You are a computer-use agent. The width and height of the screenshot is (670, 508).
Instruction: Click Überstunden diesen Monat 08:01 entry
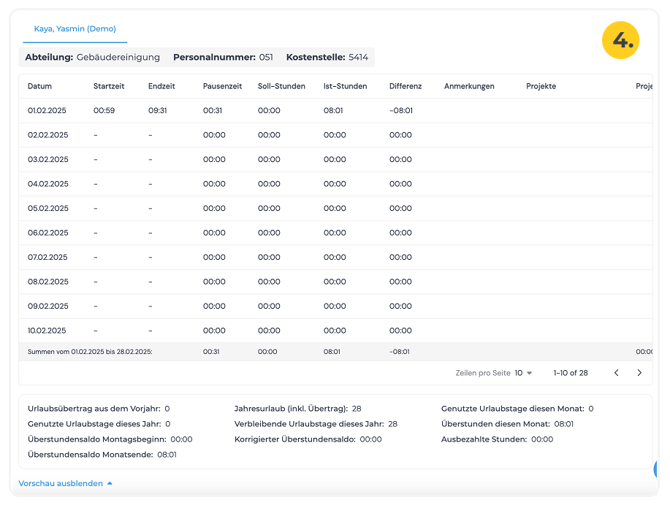click(x=508, y=424)
